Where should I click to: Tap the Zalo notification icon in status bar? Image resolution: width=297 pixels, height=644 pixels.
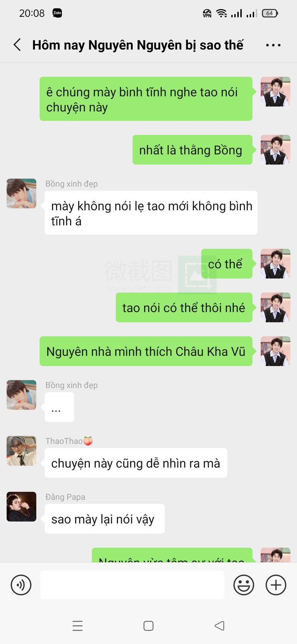(x=57, y=13)
